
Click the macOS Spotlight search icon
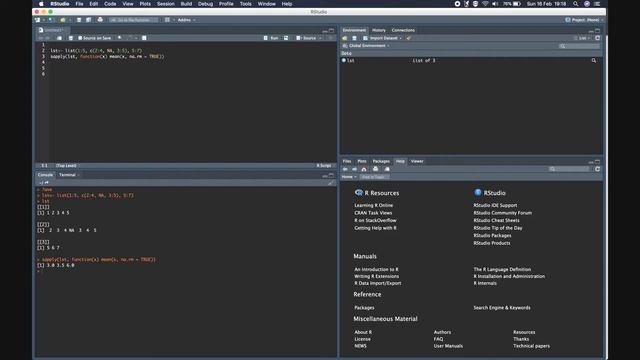(x=576, y=4)
